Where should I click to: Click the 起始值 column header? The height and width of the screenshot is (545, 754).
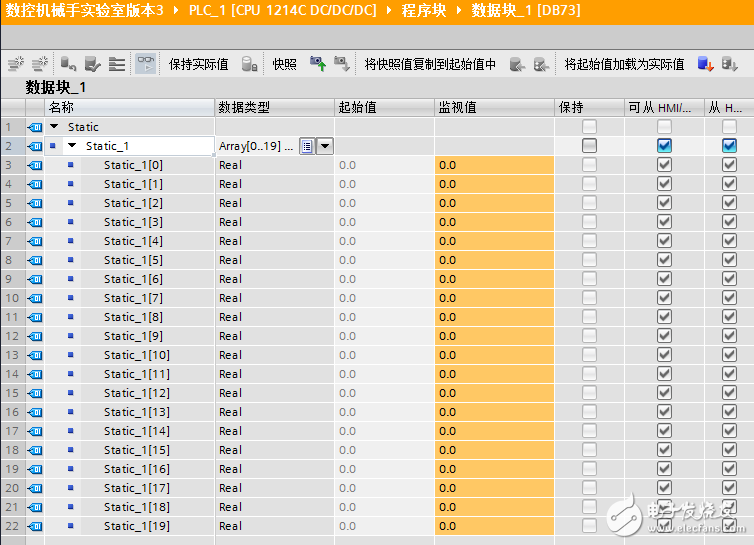coord(385,108)
